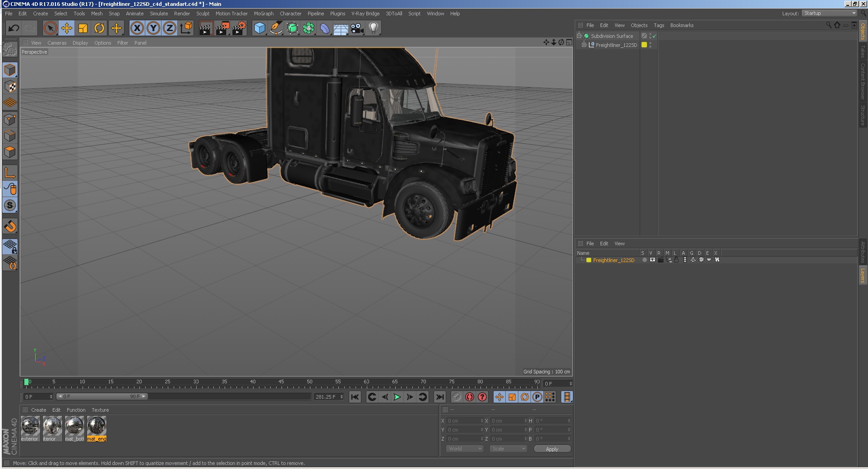Open Edit Render Settings icon
Screen dimensions: 868x469
coord(239,28)
